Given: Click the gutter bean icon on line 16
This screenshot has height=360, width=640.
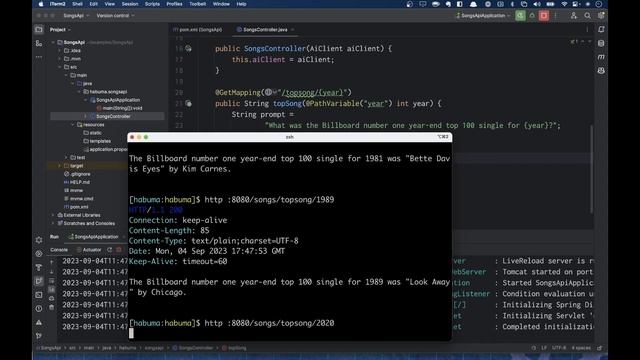Looking at the screenshot, I should pos(188,49).
